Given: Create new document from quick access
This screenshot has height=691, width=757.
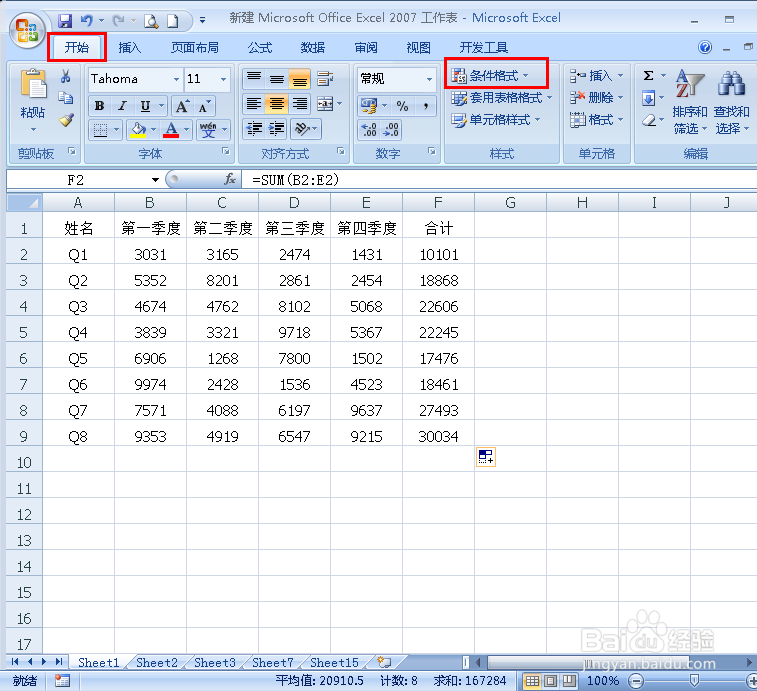Looking at the screenshot, I should point(172,21).
